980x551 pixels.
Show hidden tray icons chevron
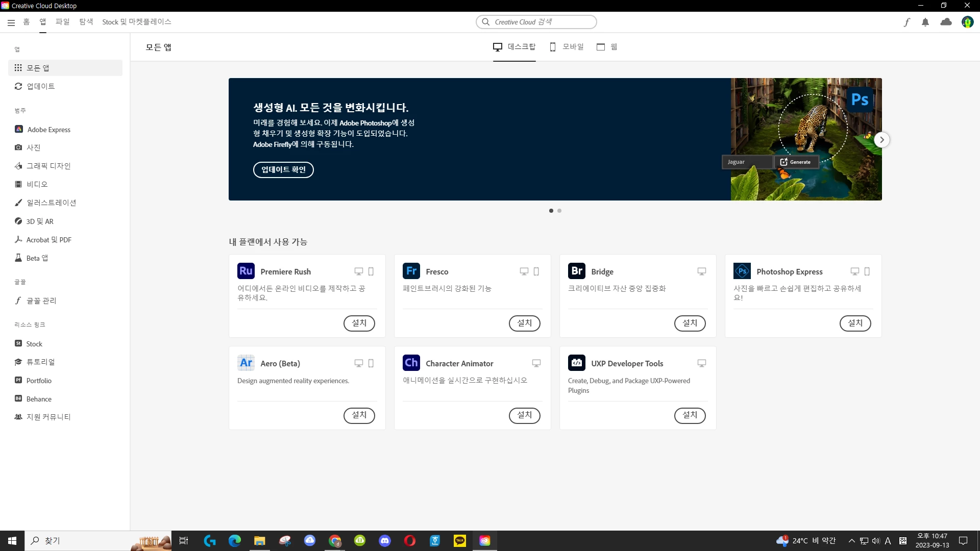(851, 541)
